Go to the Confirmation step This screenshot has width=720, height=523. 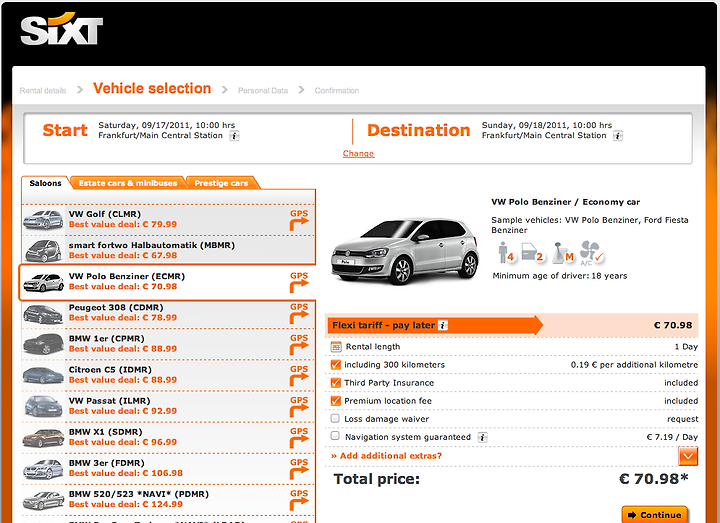[337, 90]
